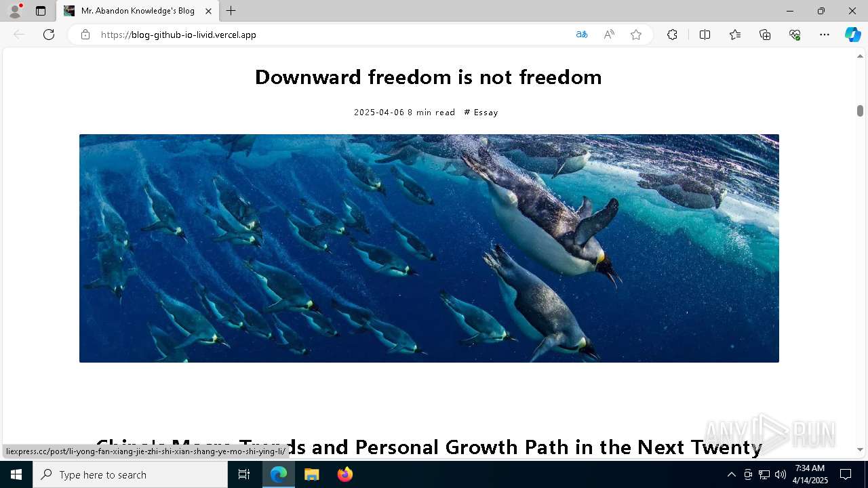Switch to the Mr. Abandon Knowledge's Blog tab
Screen dimensions: 868x488
click(x=138, y=11)
